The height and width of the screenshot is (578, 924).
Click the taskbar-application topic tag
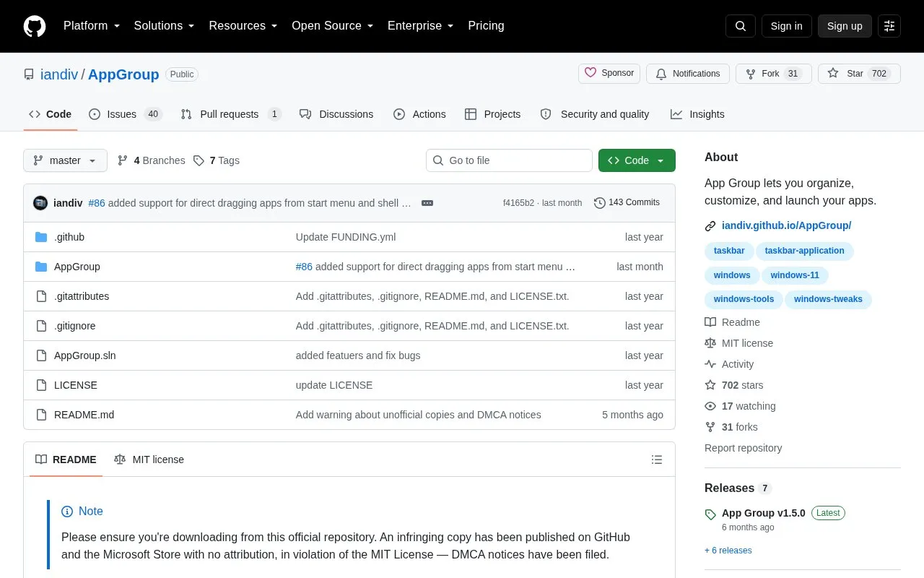[x=804, y=251]
